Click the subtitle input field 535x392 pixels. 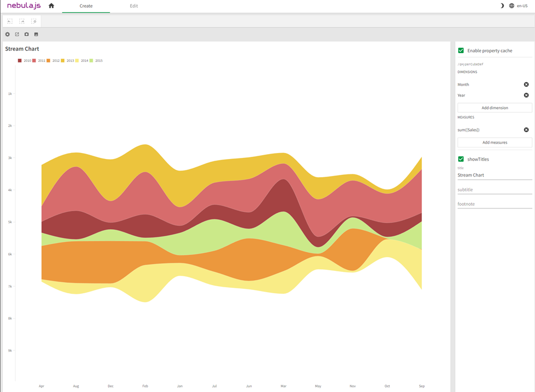tap(494, 189)
